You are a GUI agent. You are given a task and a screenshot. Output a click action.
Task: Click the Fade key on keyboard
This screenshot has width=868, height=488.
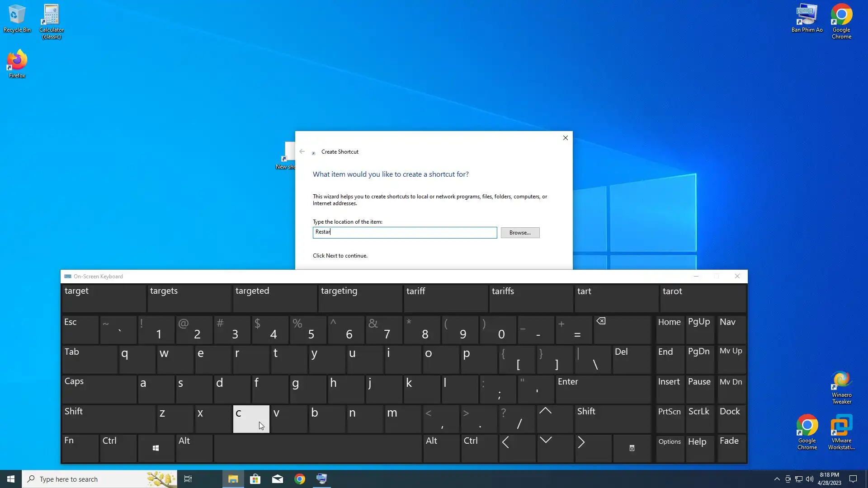(x=730, y=447)
